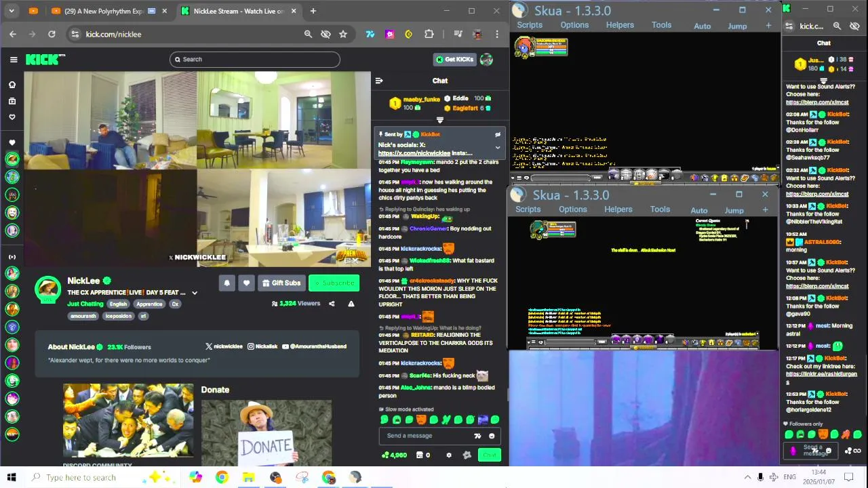Image resolution: width=868 pixels, height=488 pixels.
Task: Click the Get KICKs button
Action: point(454,60)
